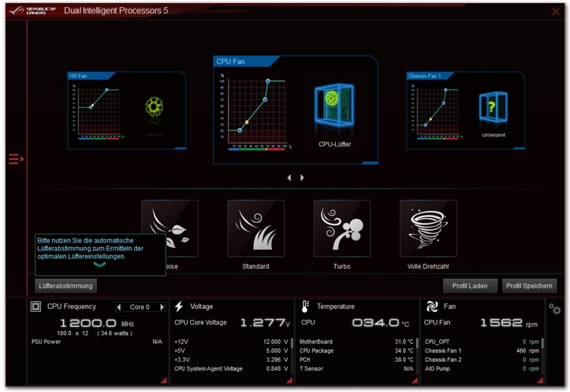
Task: Expand the Temperature panel corner triangle
Action: (415, 381)
